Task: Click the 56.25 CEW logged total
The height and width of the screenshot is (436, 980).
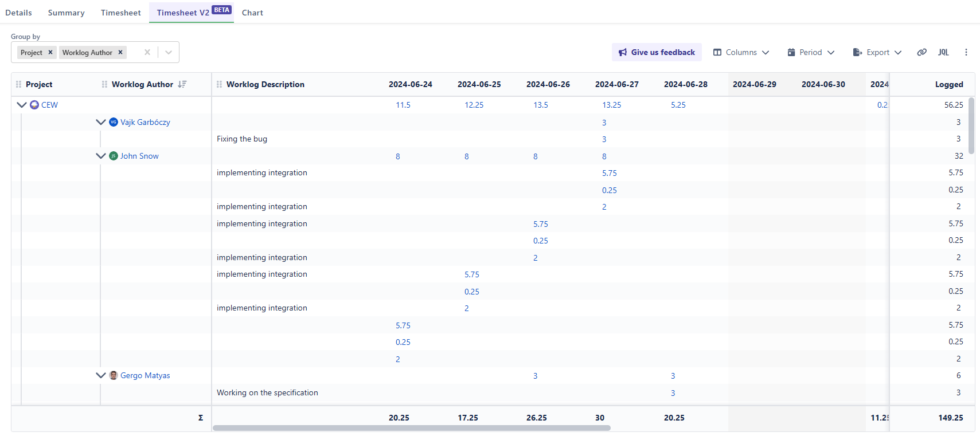Action: point(954,105)
